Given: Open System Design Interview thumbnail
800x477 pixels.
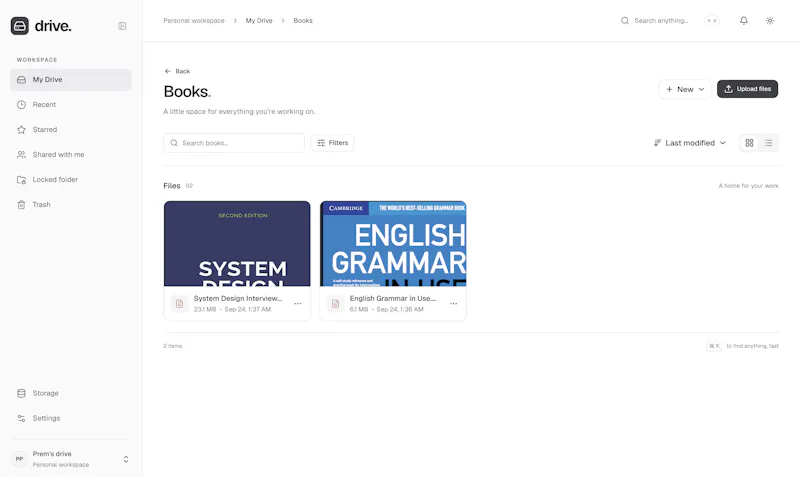Looking at the screenshot, I should (237, 244).
